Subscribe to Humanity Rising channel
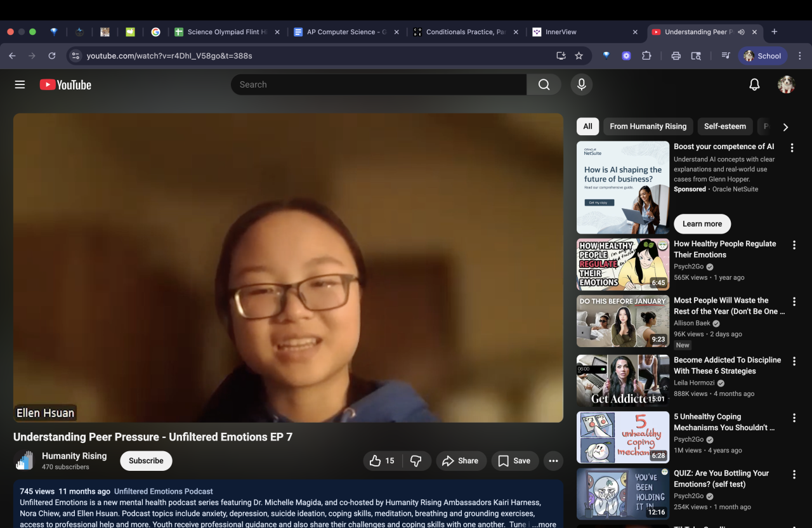The height and width of the screenshot is (528, 812). (x=146, y=461)
